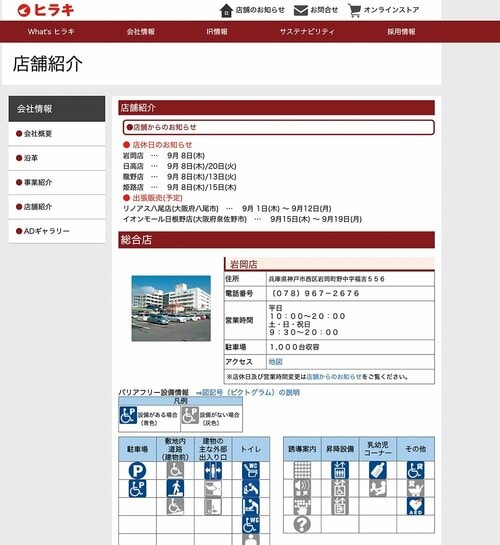Click the top WC toilet pictogram
Screen dimensions: 500x545
[x=251, y=471]
